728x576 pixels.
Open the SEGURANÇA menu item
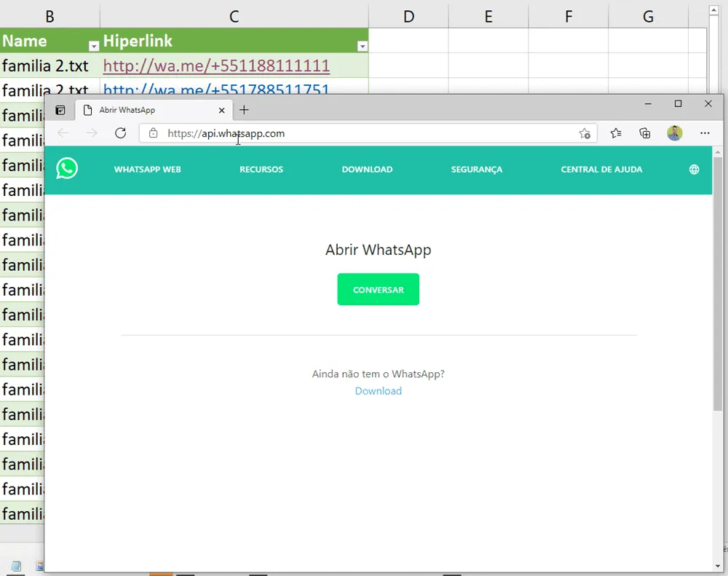coord(477,170)
